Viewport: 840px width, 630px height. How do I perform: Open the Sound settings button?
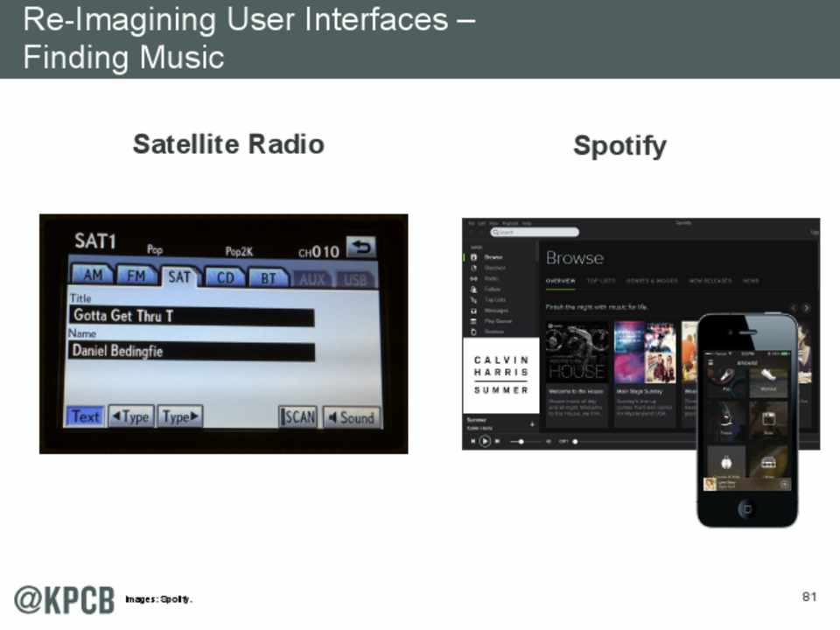click(x=351, y=417)
